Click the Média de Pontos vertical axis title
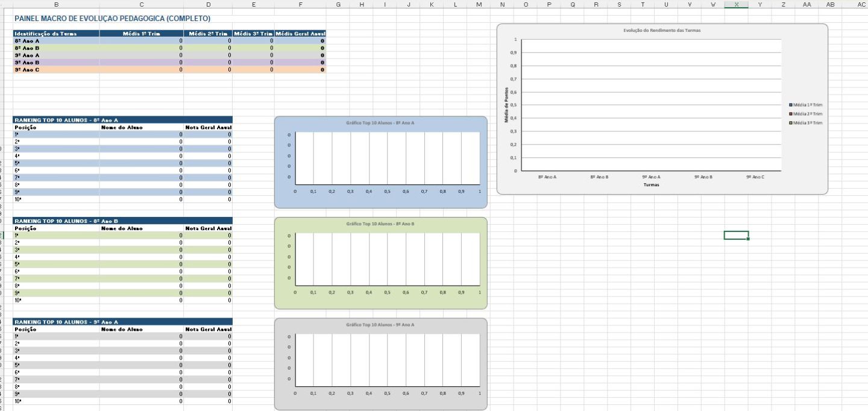Viewport: 868px width, 411px height. [508, 105]
